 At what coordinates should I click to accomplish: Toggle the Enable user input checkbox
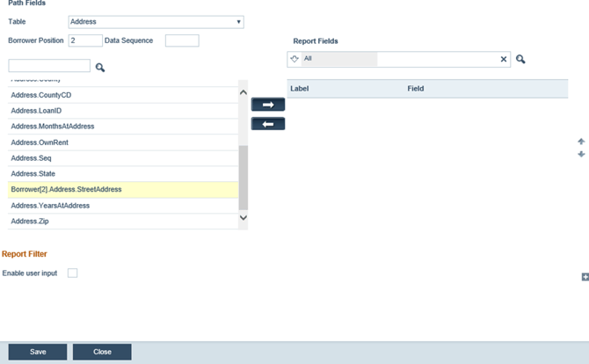(73, 273)
